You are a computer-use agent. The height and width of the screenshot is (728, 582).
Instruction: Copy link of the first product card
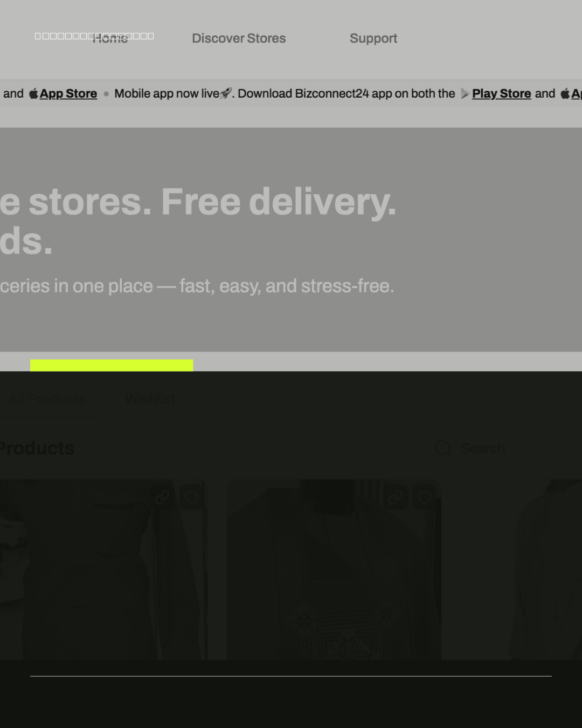coord(162,497)
